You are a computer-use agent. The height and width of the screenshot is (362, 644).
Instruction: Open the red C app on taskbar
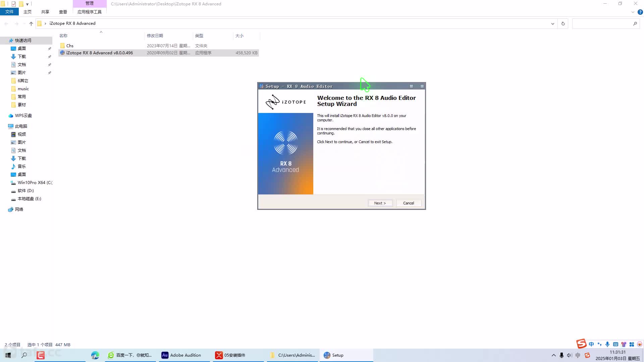[x=41, y=355]
